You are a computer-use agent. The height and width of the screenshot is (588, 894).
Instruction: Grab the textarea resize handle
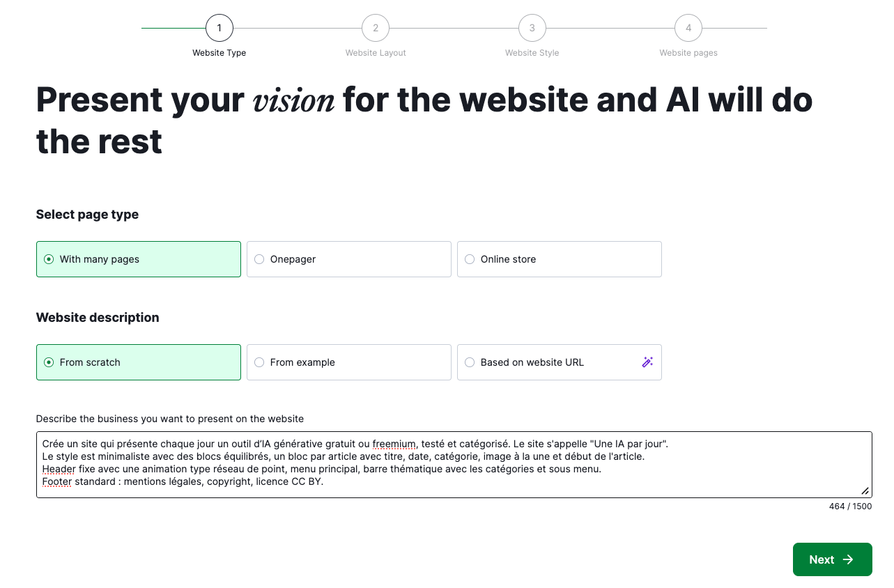(x=865, y=491)
